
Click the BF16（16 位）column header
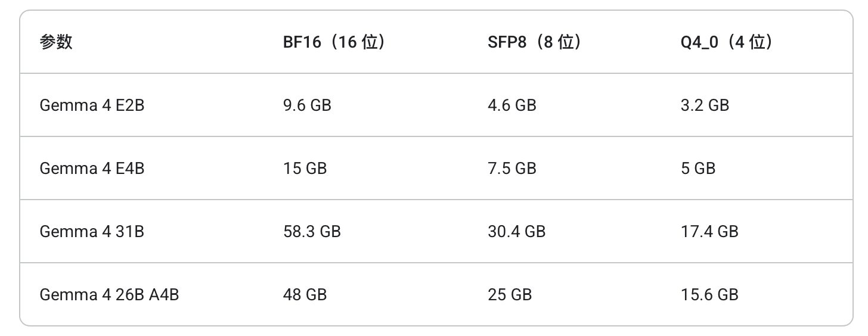pyautogui.click(x=334, y=42)
